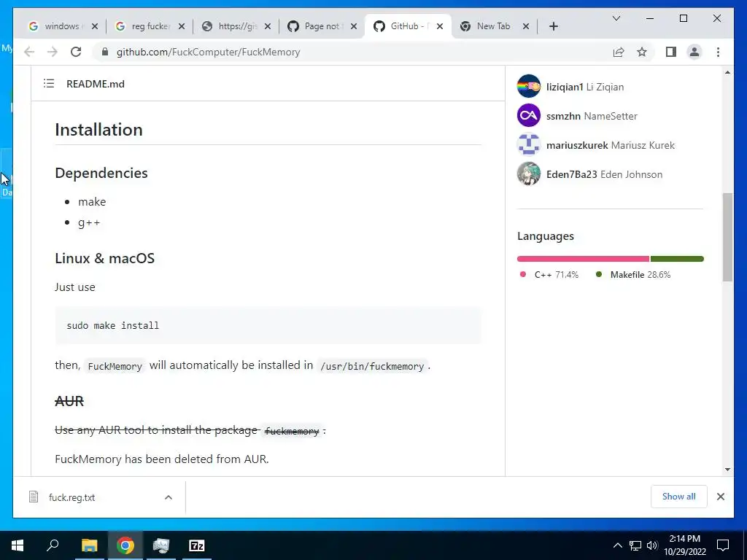The width and height of the screenshot is (747, 560).
Task: Close the 'https://gis' tab
Action: click(268, 26)
